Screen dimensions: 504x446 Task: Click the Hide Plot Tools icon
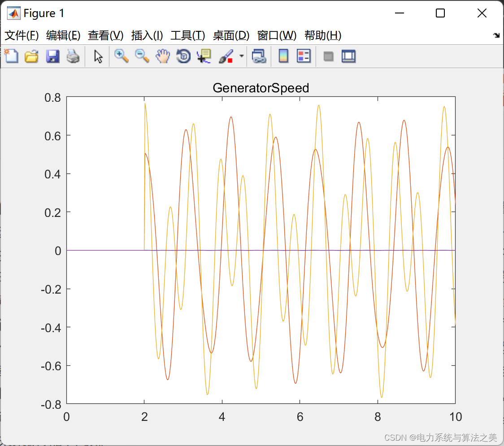click(x=328, y=56)
